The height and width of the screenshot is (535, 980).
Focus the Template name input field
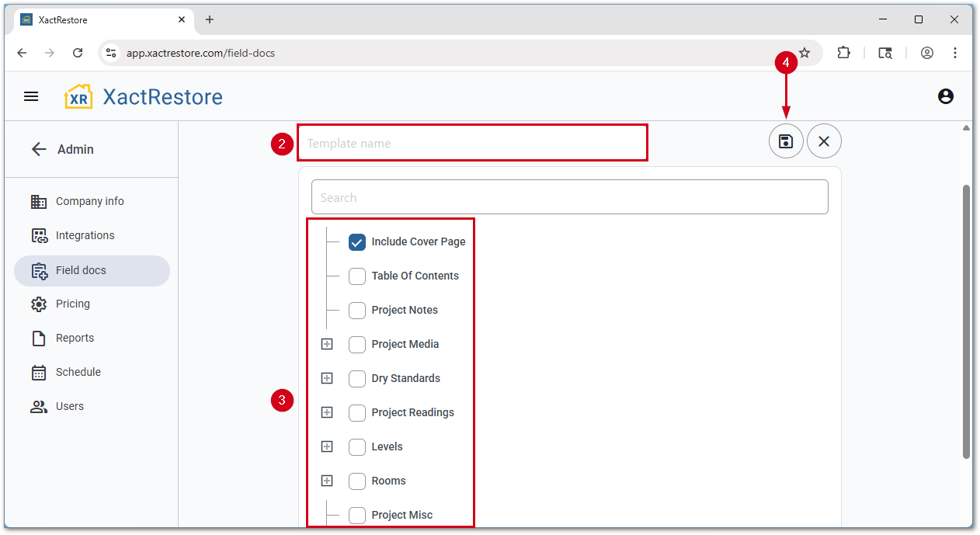point(471,143)
